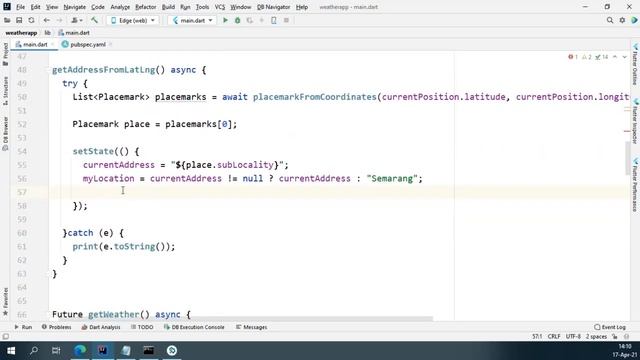
Task: Open the Edge (web) device selector dropdown
Action: click(x=133, y=20)
